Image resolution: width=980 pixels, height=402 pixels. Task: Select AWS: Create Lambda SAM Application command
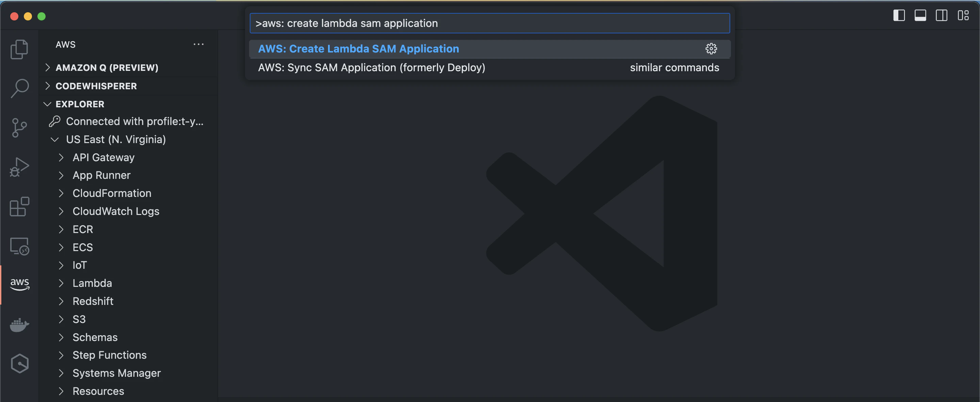click(490, 49)
